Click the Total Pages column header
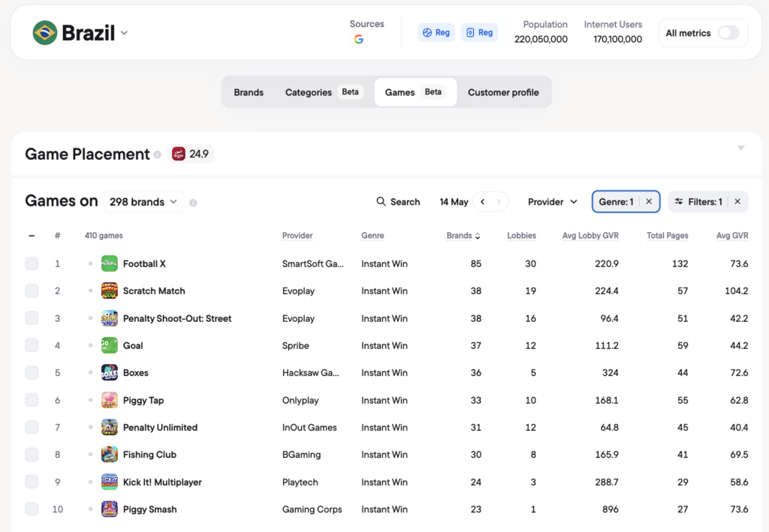 pos(668,236)
